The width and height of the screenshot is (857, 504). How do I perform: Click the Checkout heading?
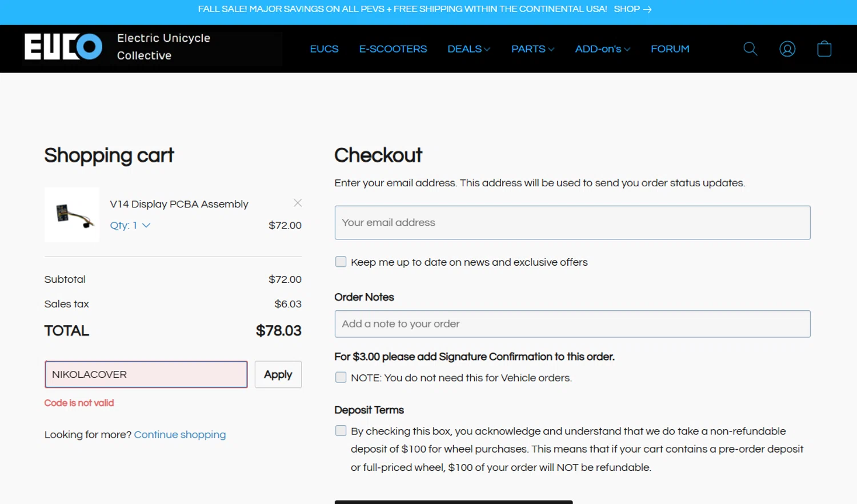(378, 155)
